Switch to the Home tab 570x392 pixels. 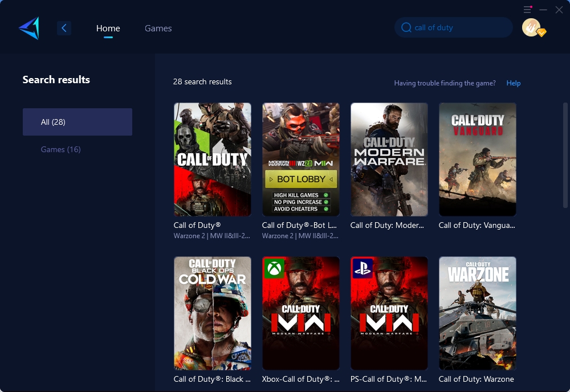(x=108, y=28)
